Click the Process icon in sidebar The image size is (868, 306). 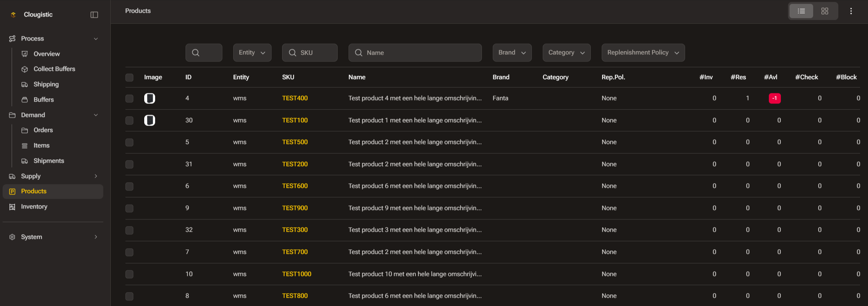coord(12,39)
